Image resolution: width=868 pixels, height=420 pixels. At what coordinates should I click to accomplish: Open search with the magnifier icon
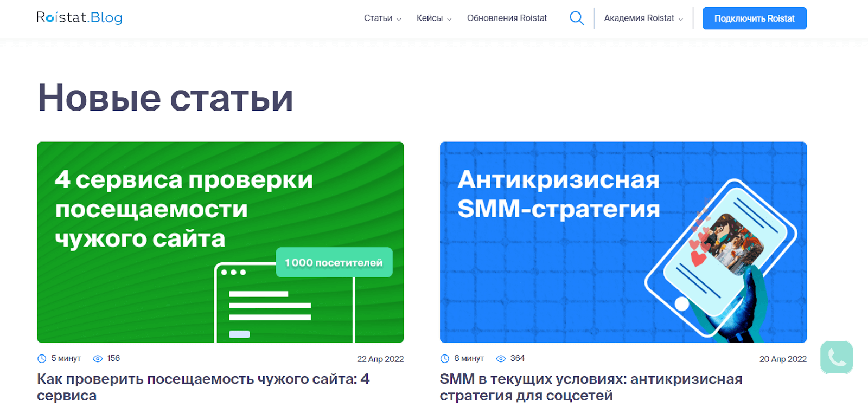[x=577, y=18]
